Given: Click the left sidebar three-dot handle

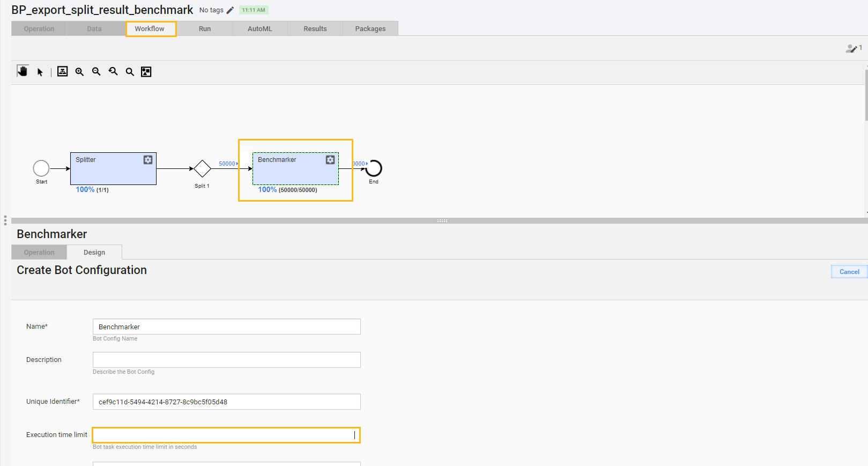Looking at the screenshot, I should coord(5,220).
